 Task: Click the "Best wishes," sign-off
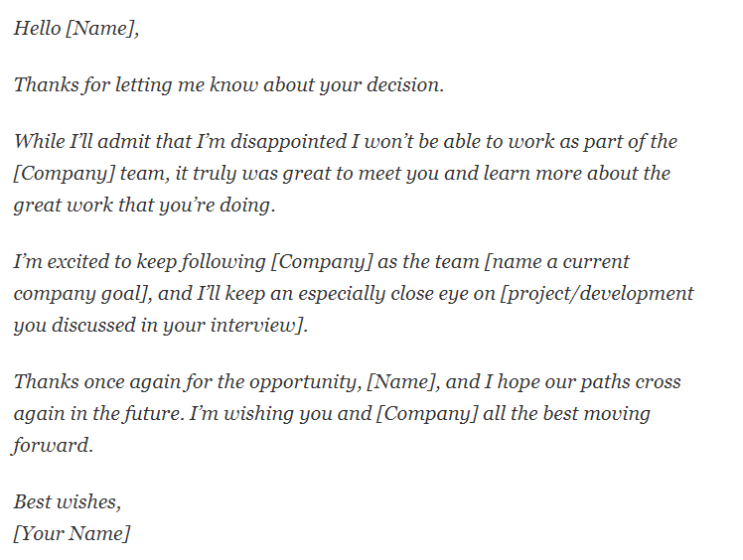pyautogui.click(x=68, y=502)
